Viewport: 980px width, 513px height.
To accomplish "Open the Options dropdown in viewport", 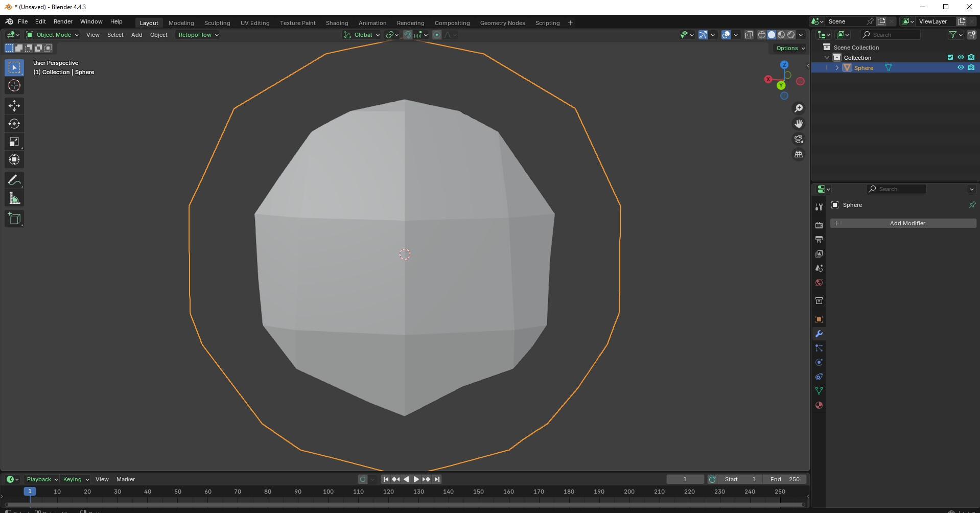I will [x=790, y=48].
